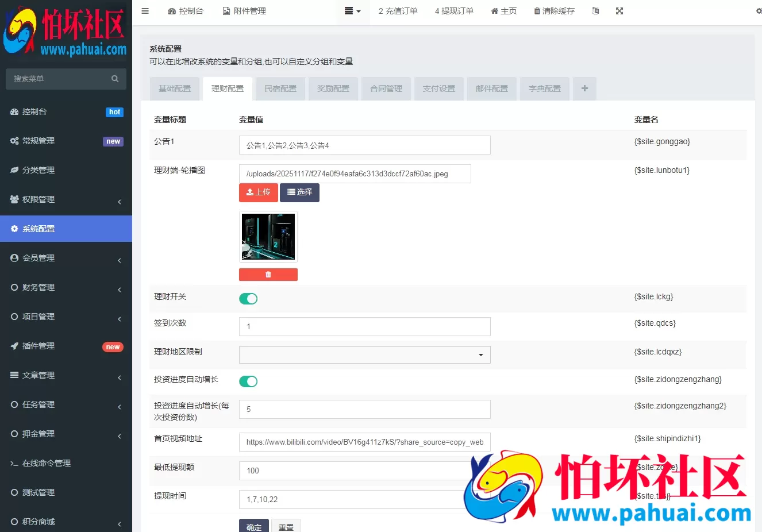Click 清除缓存 trash button
The width and height of the screenshot is (762, 532).
point(554,11)
